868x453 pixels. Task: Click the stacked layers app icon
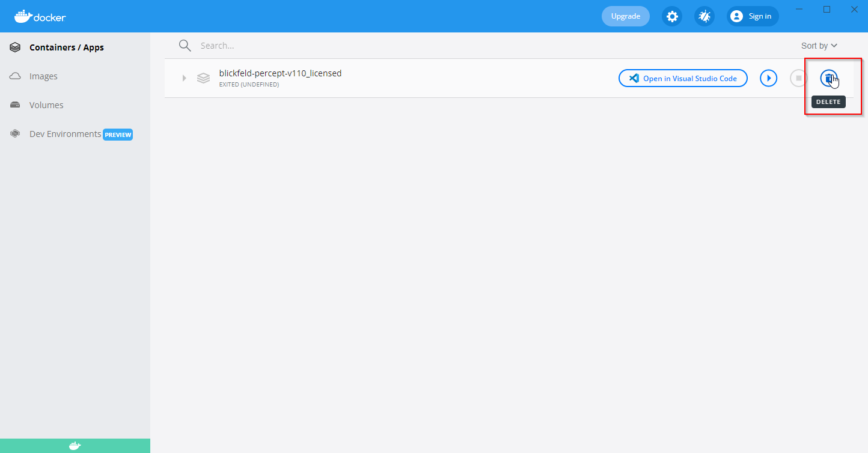[203, 78]
